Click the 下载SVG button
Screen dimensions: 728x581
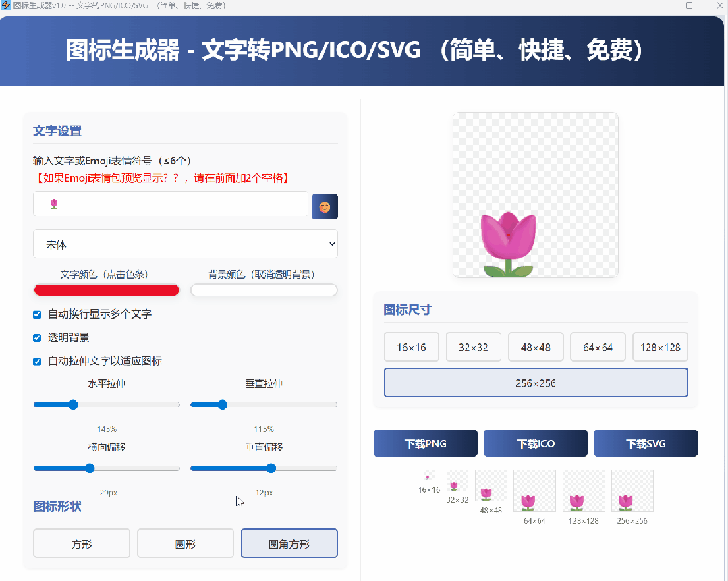click(646, 443)
